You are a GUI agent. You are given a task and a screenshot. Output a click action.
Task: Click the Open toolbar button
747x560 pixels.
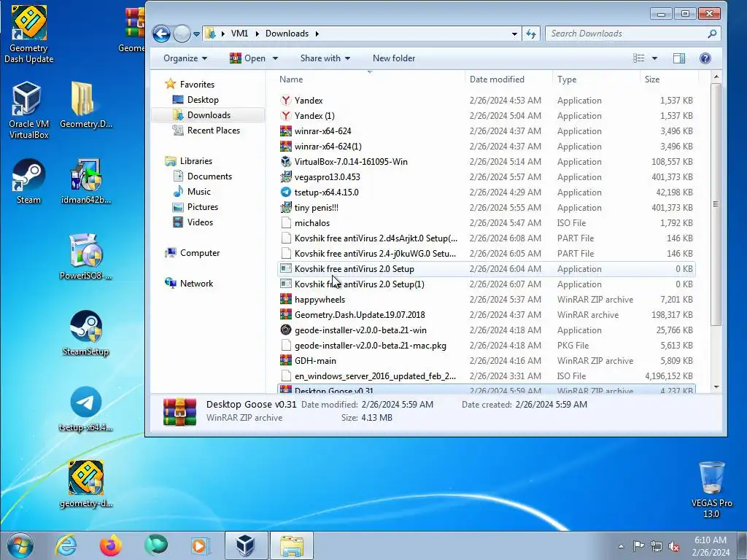coord(248,58)
